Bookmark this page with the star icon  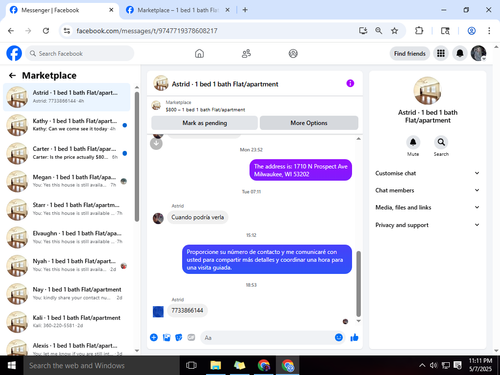[x=395, y=31]
